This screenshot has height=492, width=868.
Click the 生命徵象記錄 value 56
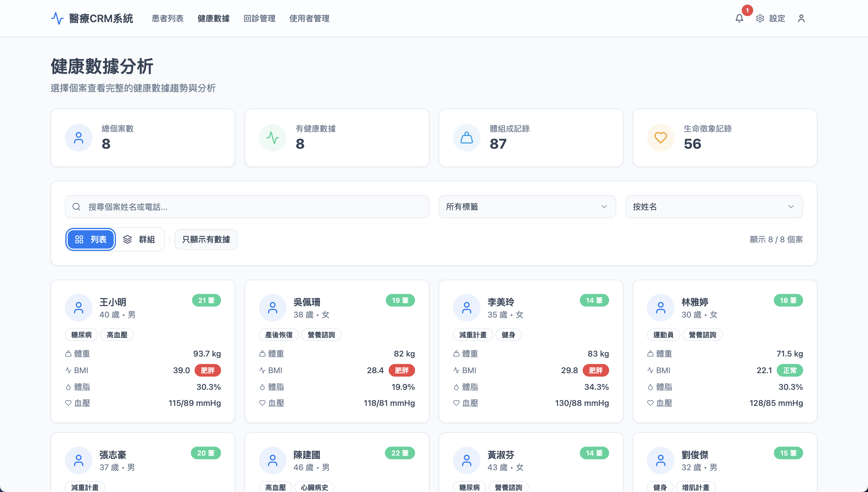tap(692, 144)
